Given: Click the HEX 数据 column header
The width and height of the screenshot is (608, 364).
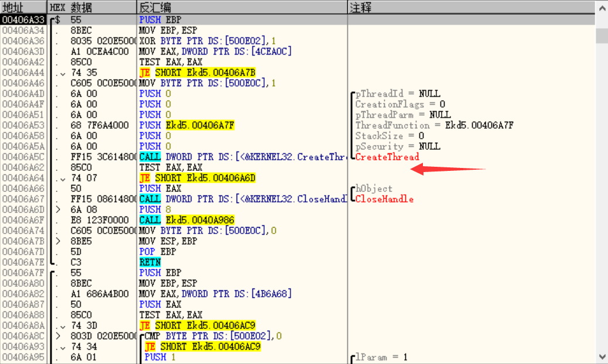Looking at the screenshot, I should [92, 7].
